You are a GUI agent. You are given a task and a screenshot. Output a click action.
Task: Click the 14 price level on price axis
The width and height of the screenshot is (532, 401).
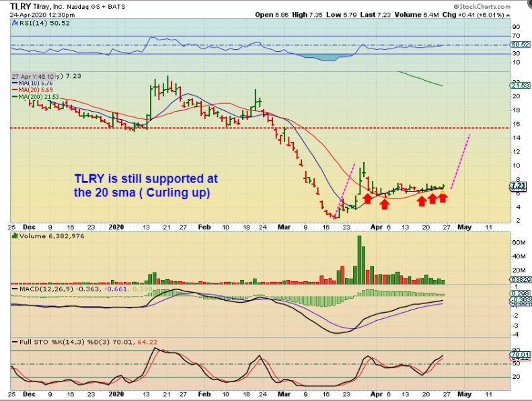[516, 138]
